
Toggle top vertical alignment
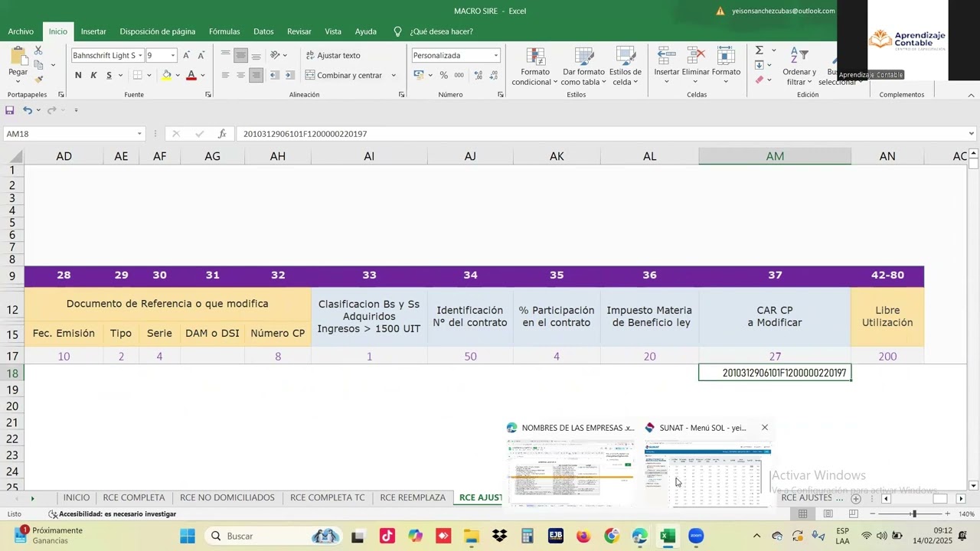225,55
